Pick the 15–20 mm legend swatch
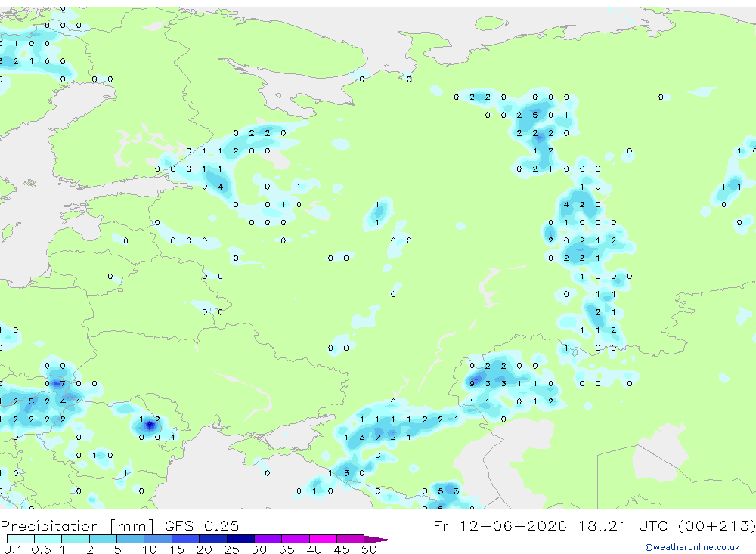 [x=185, y=539]
